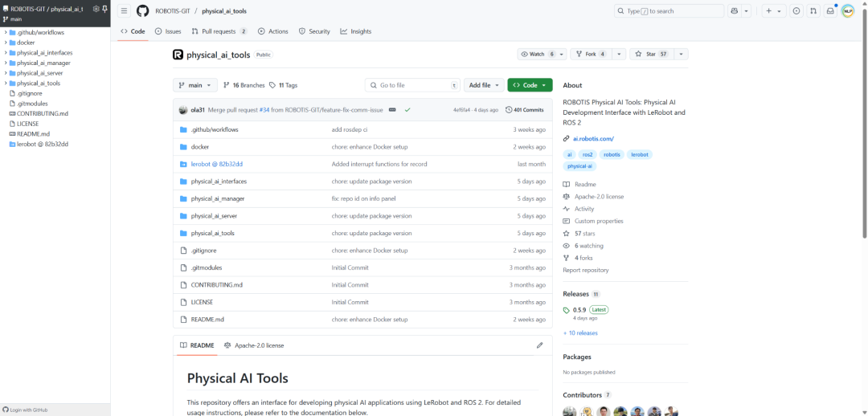Open the Star lists dropdown arrow
Screen dimensions: 868x416
pos(681,55)
